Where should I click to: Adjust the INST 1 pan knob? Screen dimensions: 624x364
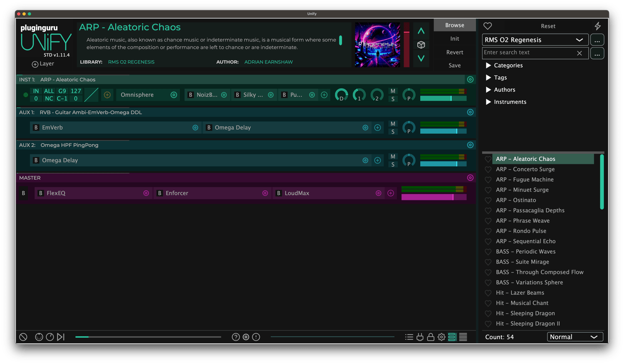coord(409,95)
